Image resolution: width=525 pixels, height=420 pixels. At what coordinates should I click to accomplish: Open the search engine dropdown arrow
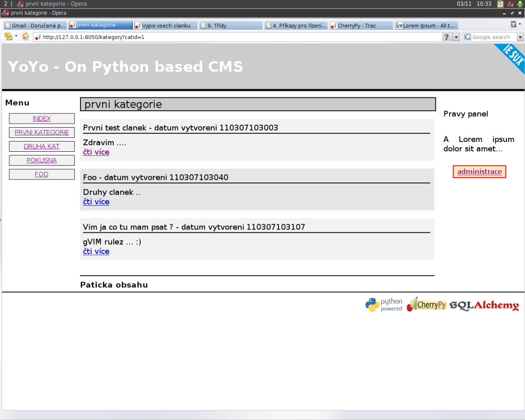coord(520,37)
